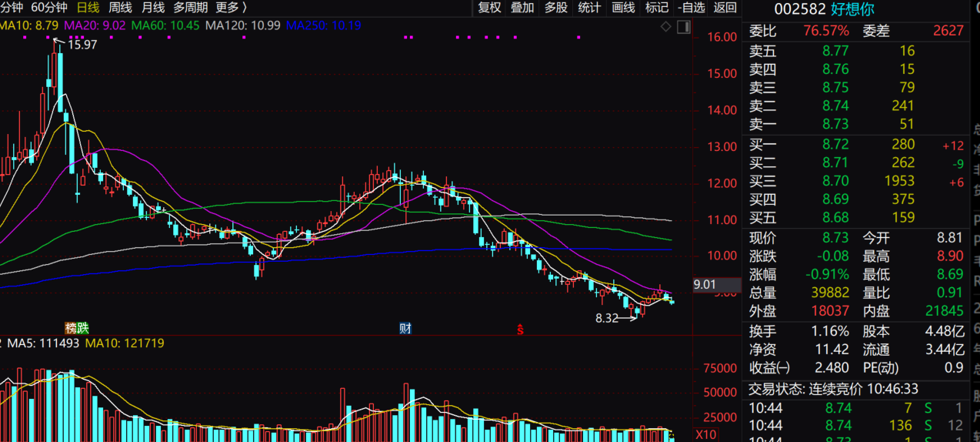Open the 榜 event marker on the chart
The width and height of the screenshot is (980, 442).
[x=71, y=329]
